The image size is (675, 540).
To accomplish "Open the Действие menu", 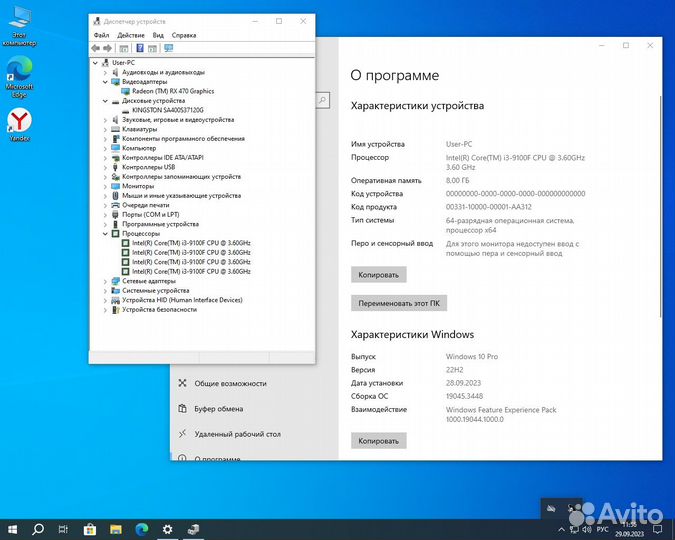I will point(131,35).
